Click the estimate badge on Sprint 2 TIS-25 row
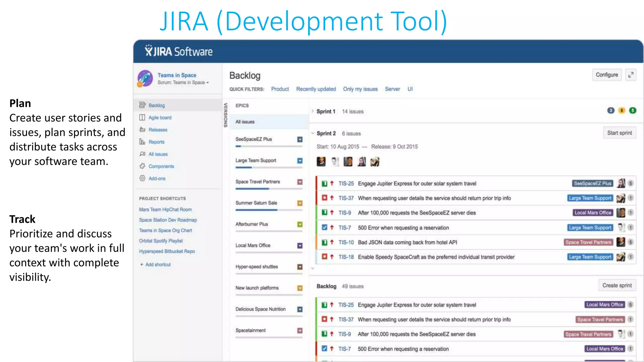 click(631, 183)
